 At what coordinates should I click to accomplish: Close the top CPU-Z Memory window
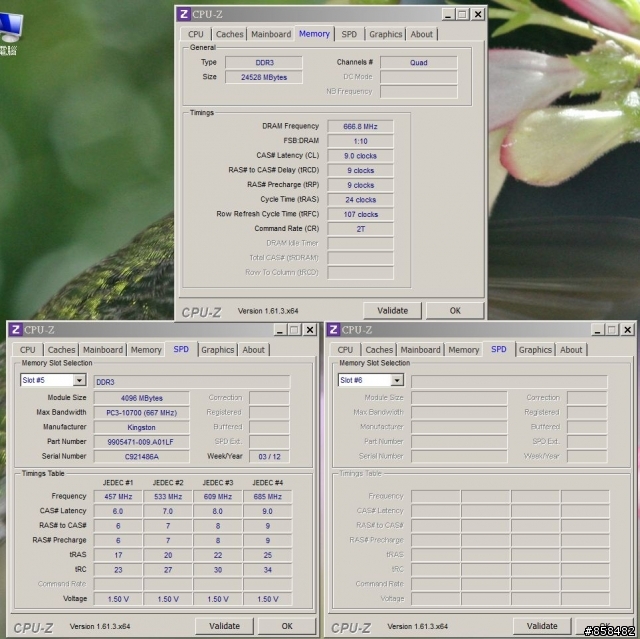pos(478,15)
